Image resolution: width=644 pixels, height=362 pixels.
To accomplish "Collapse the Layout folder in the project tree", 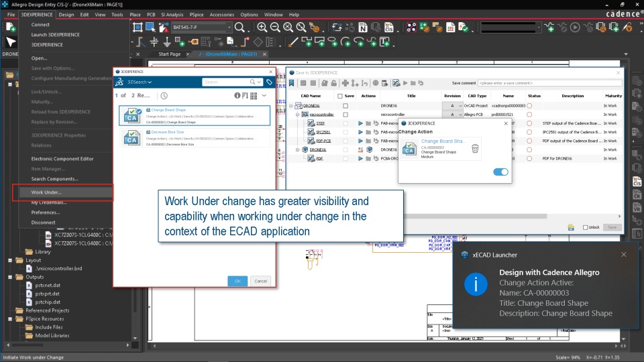I will (10, 260).
